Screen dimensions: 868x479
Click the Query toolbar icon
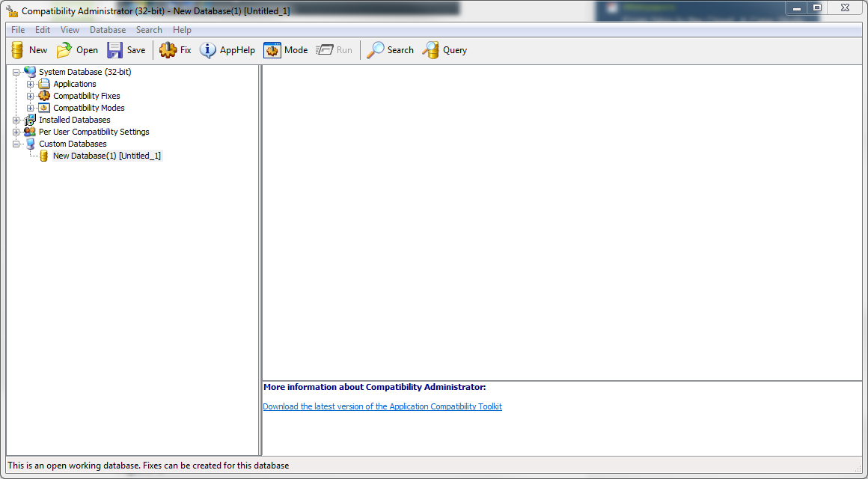[x=431, y=50]
